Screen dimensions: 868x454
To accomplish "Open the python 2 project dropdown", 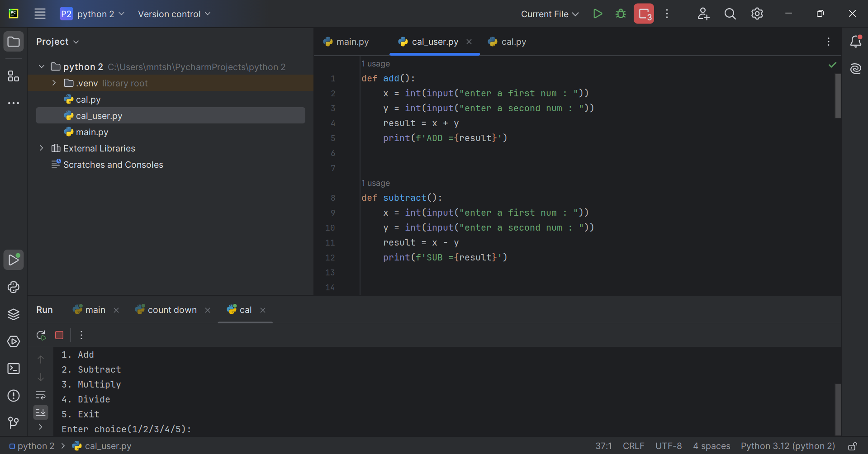I will tap(92, 14).
